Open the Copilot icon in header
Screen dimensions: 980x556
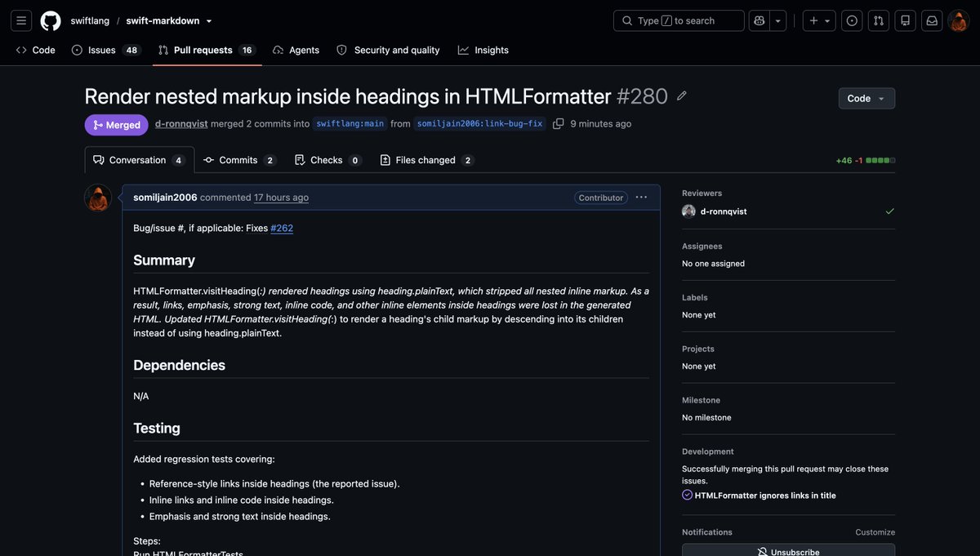point(759,20)
